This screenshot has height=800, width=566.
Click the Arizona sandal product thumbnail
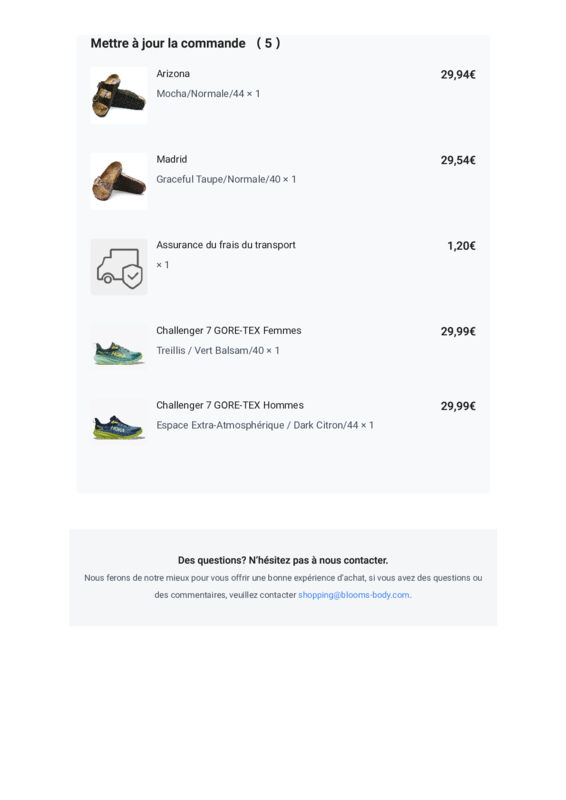(119, 95)
